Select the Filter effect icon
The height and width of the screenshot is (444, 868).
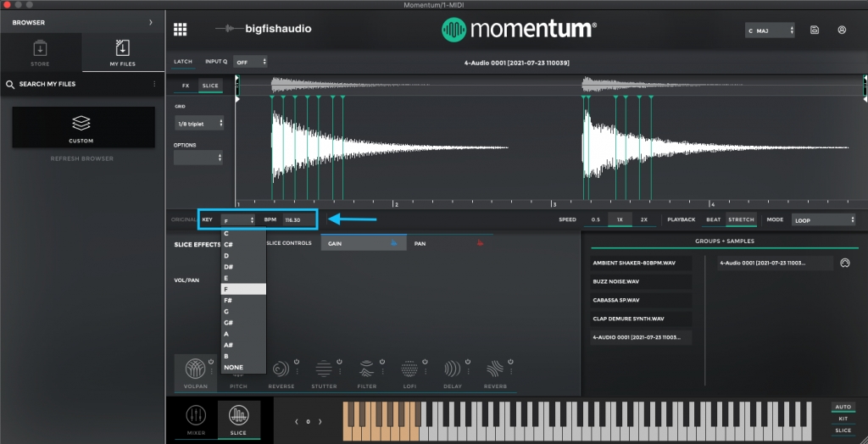(x=366, y=368)
